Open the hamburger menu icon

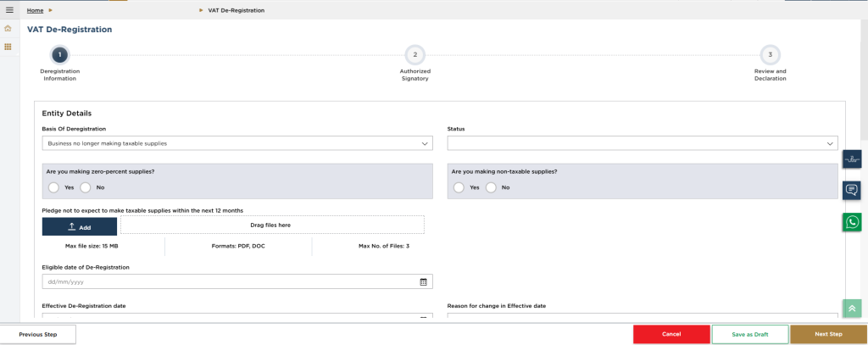[9, 10]
